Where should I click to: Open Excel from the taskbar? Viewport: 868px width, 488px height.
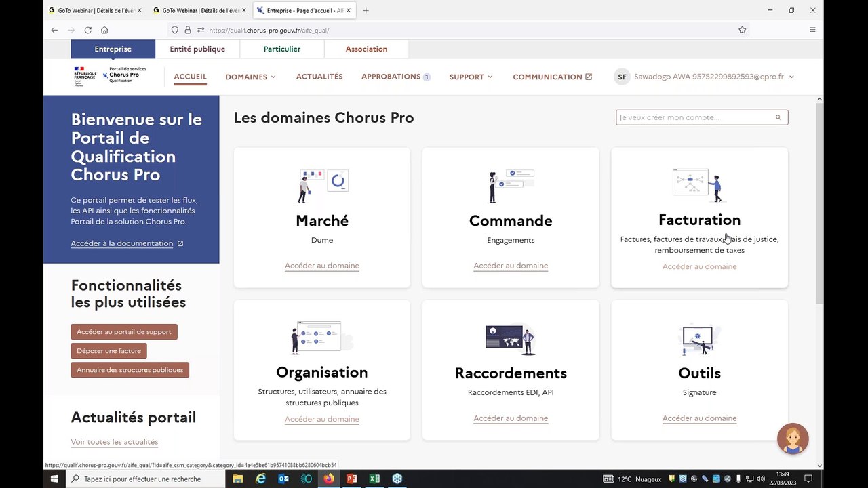pos(374,479)
